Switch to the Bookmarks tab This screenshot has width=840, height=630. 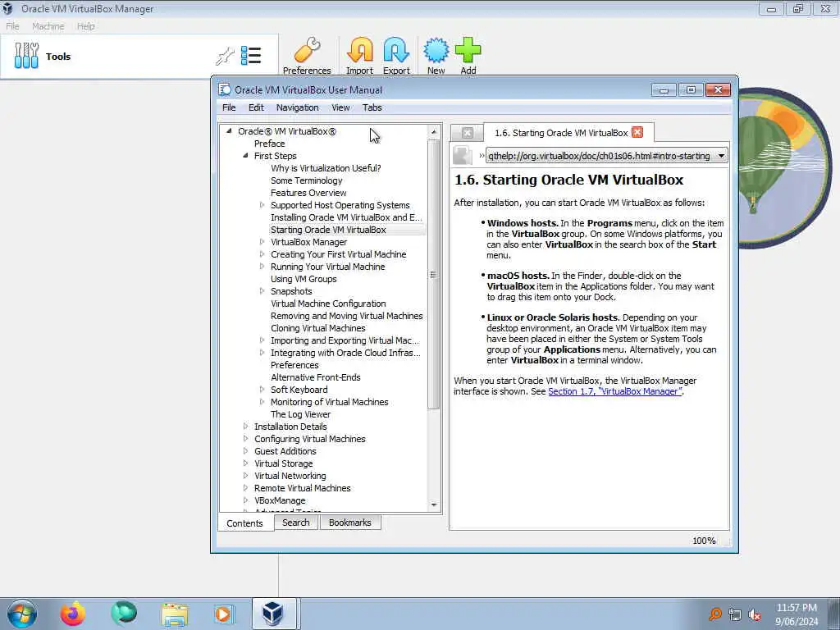[x=349, y=523]
